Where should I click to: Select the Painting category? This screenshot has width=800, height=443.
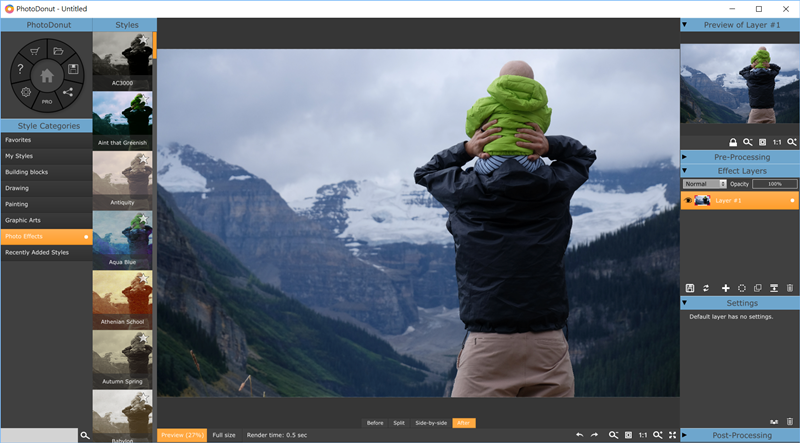[x=46, y=204]
